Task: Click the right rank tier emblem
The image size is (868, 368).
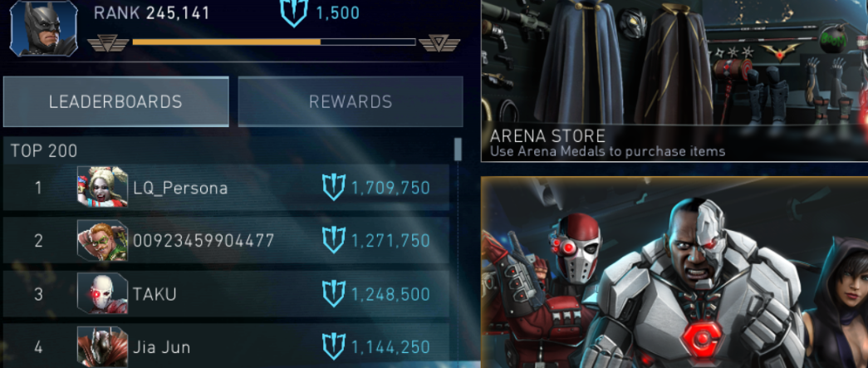Action: click(439, 43)
